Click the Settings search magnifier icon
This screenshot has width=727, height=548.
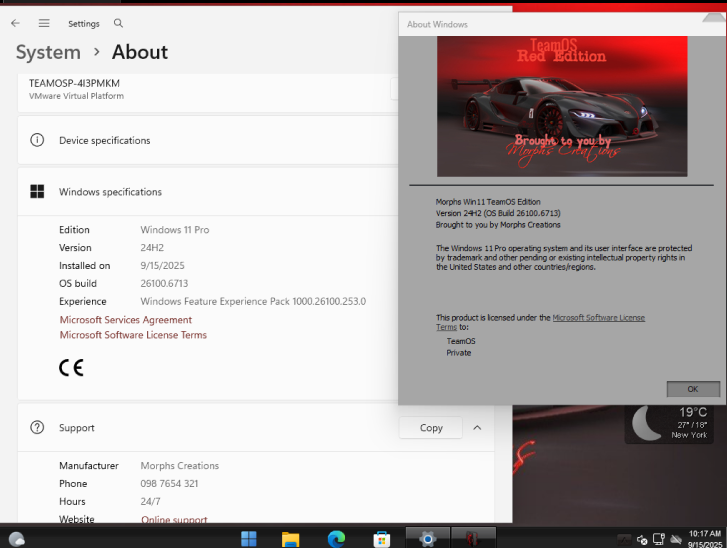point(118,23)
